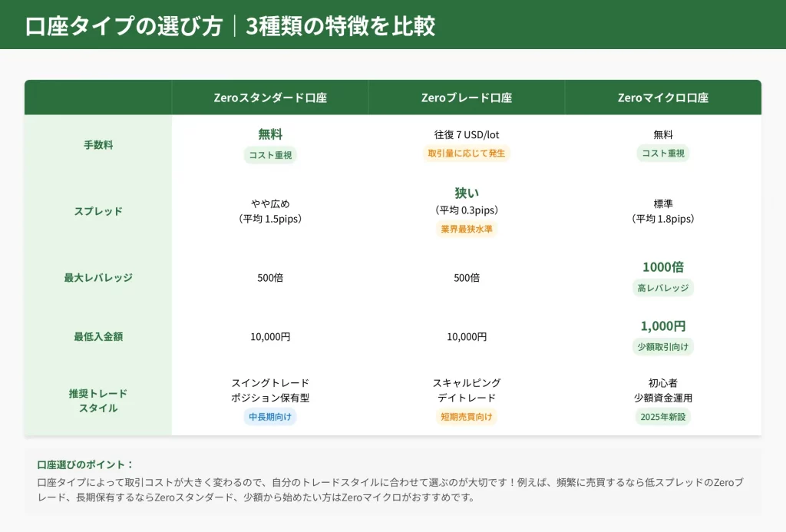Select the Zeroブレード口座 column header

(x=467, y=97)
